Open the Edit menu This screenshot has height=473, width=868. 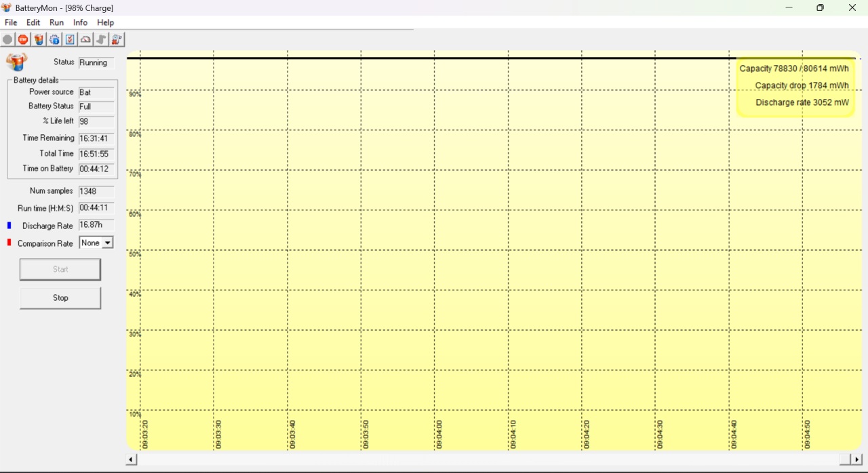pyautogui.click(x=33, y=22)
